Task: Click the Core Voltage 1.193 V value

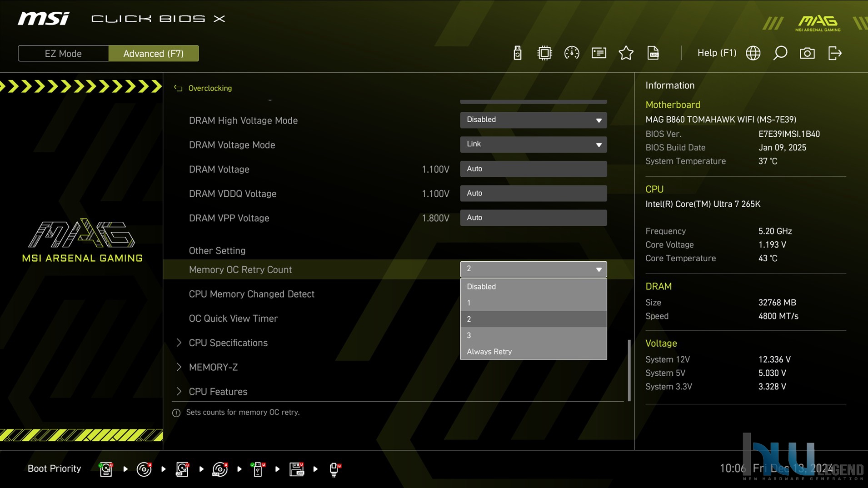Action: pos(772,245)
